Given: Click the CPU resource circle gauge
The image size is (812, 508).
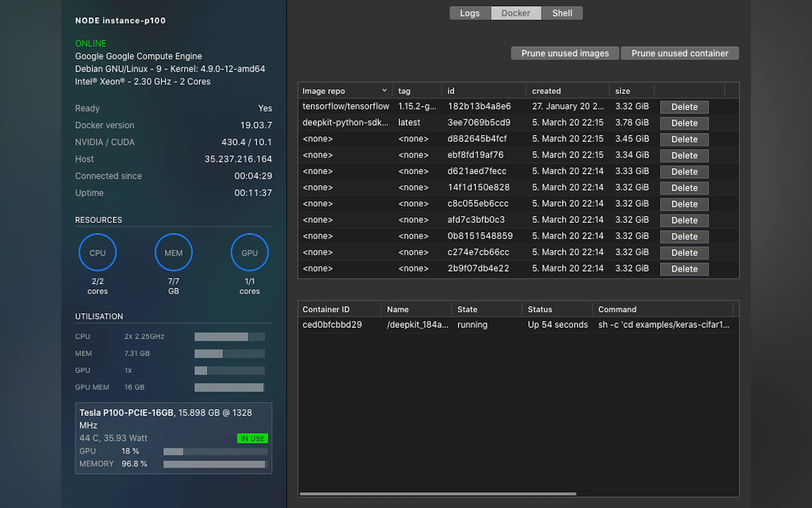Looking at the screenshot, I should pyautogui.click(x=98, y=252).
